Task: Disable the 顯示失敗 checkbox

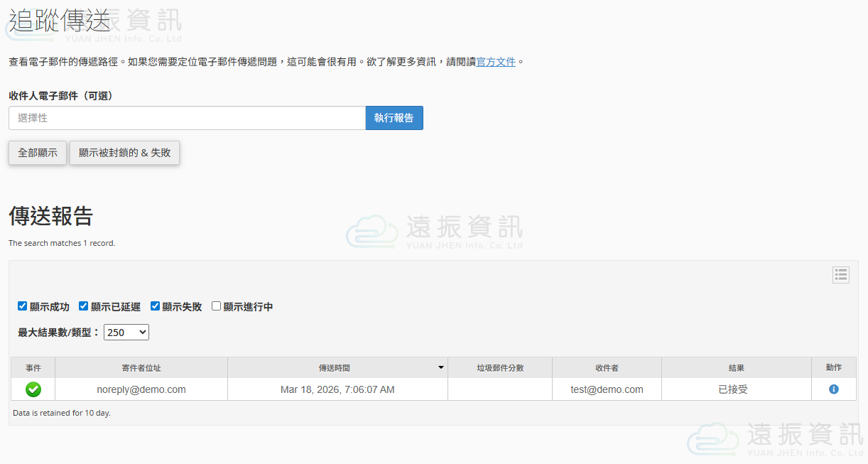Action: 156,306
